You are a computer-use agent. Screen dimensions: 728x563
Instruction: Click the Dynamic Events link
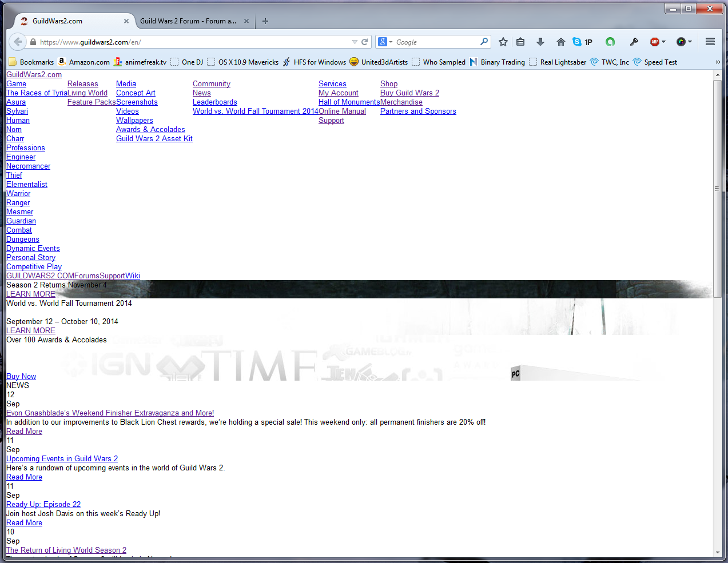33,249
